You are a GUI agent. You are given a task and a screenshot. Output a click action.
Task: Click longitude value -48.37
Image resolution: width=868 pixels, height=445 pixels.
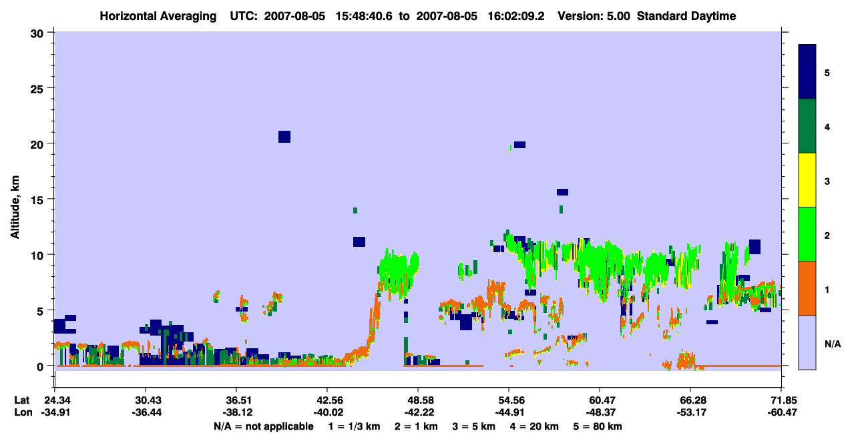(x=600, y=413)
